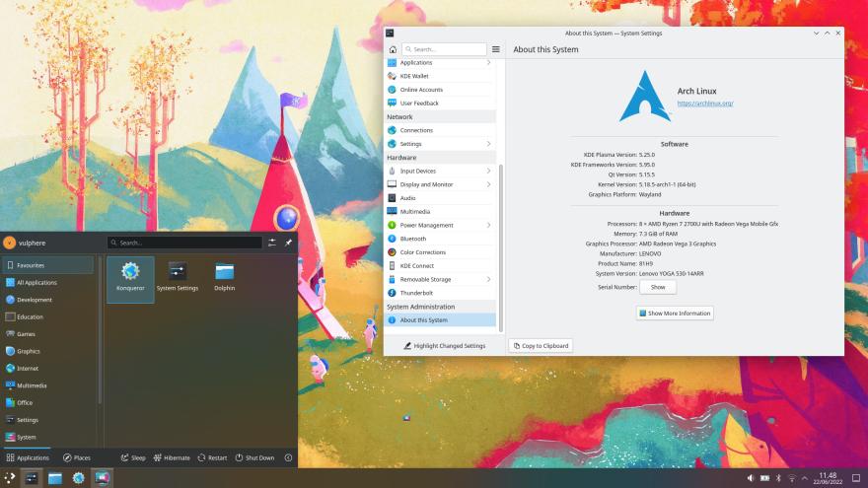Switch to the Applications tab in launcher

[28, 457]
